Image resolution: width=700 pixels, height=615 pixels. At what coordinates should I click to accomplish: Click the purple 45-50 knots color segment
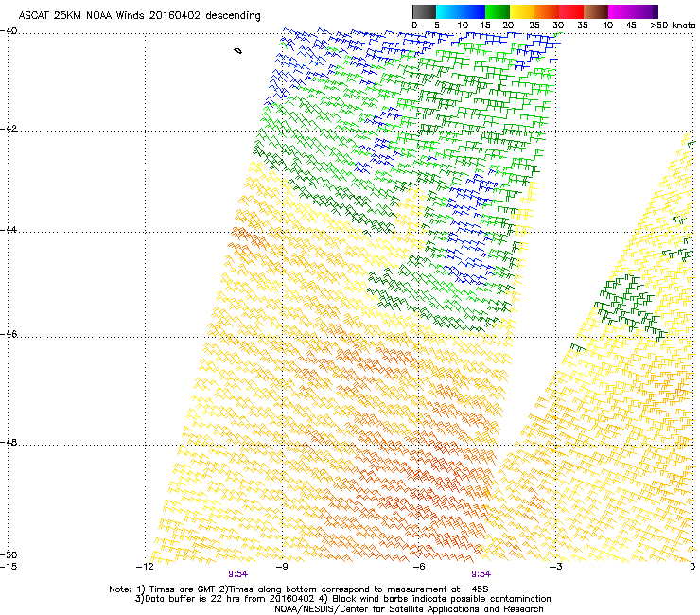pyautogui.click(x=645, y=11)
